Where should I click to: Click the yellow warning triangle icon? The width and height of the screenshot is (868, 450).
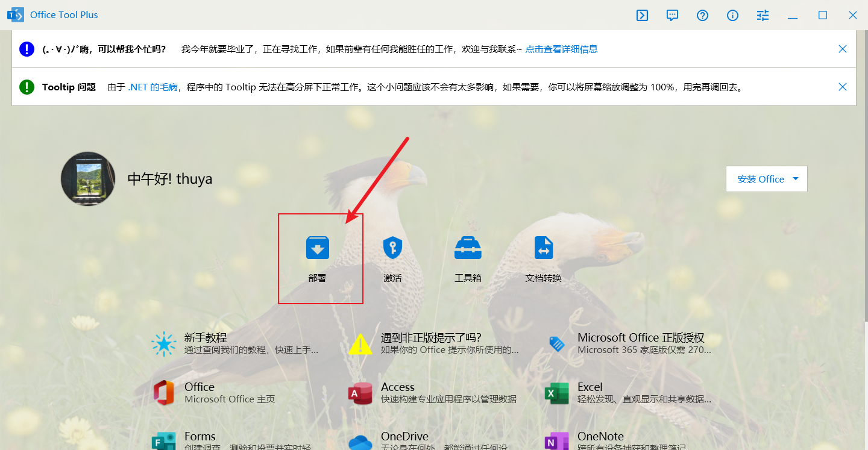click(x=360, y=344)
